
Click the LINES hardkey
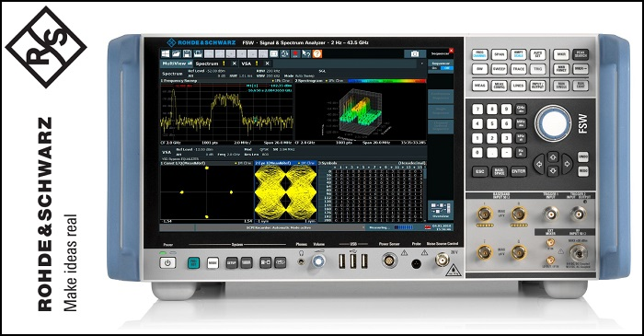coord(518,86)
